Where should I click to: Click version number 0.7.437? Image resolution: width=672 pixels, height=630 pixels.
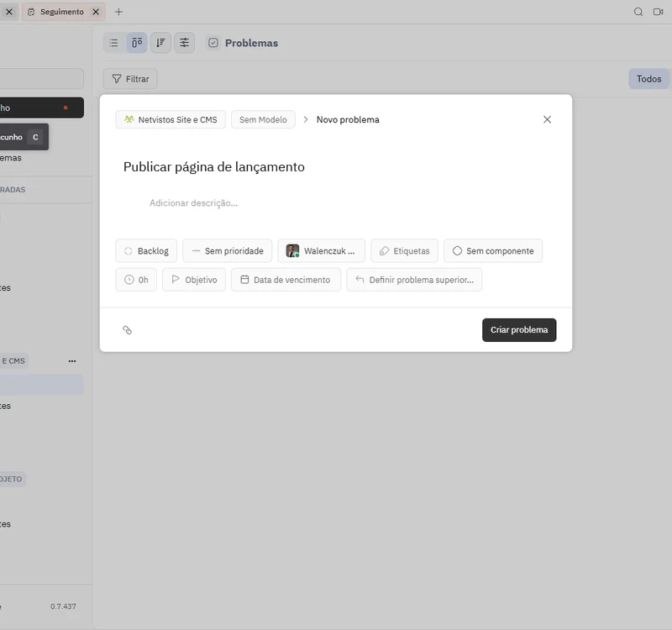[x=63, y=606]
